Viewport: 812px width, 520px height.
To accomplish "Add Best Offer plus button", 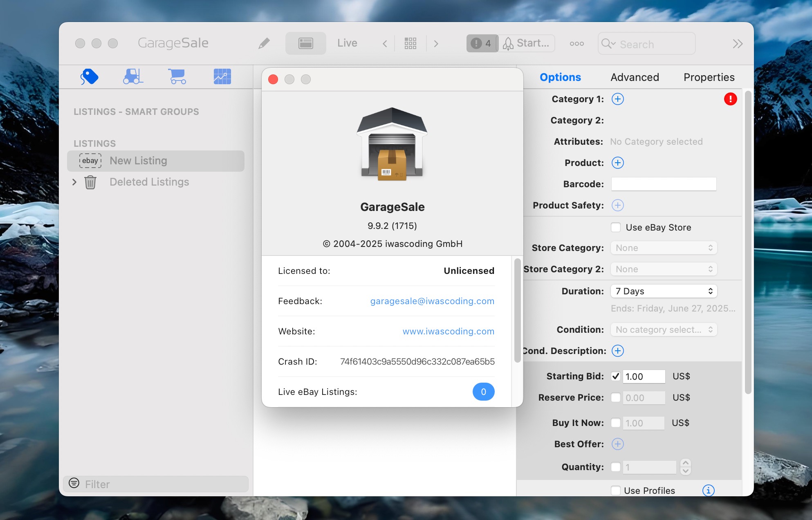I will (617, 444).
